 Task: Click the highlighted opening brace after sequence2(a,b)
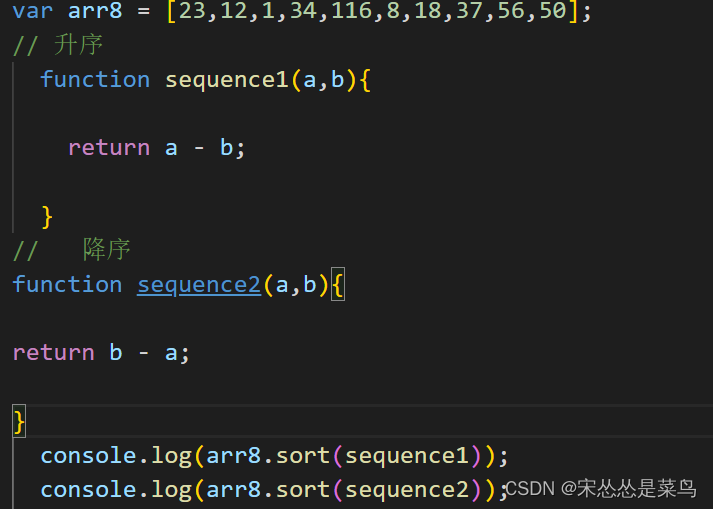337,284
